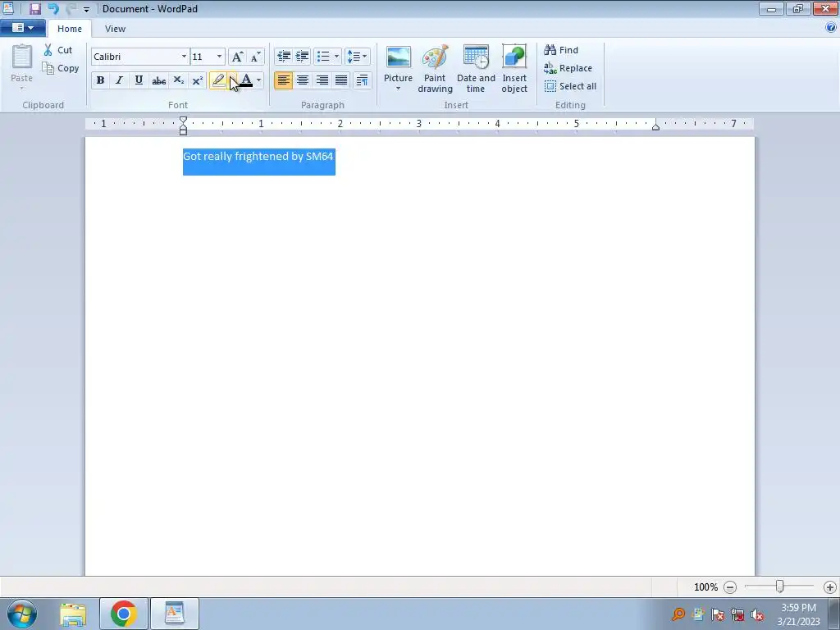Click the network tray icon

pos(737,614)
